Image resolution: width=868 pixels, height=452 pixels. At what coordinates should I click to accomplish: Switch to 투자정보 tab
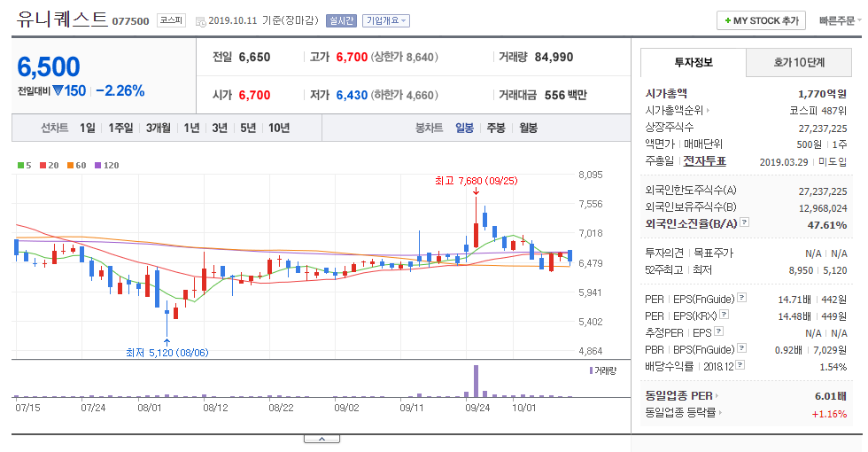coord(693,63)
